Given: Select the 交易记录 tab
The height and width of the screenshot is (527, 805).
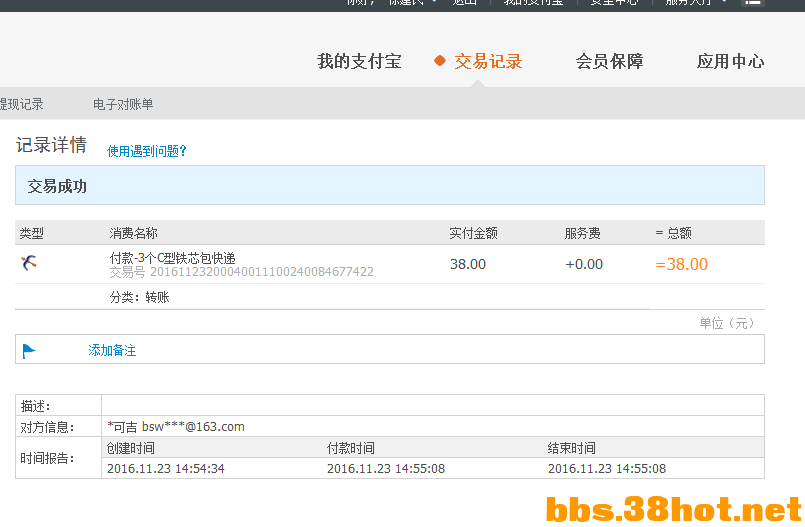Looking at the screenshot, I should tap(488, 62).
